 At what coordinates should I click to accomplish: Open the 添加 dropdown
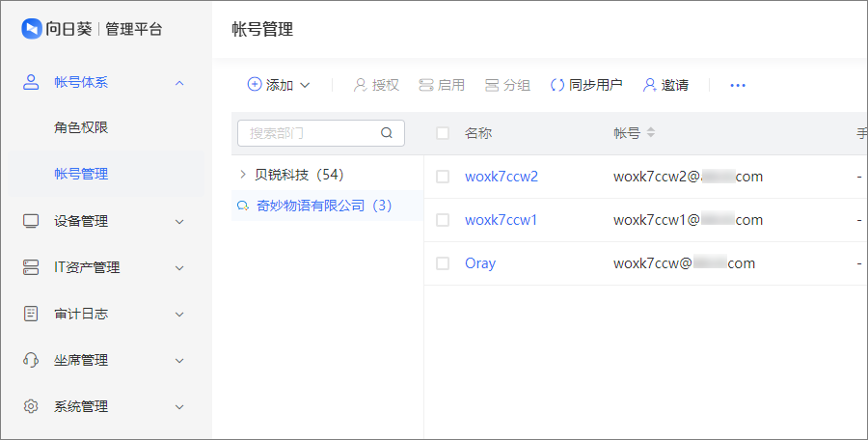pos(279,85)
